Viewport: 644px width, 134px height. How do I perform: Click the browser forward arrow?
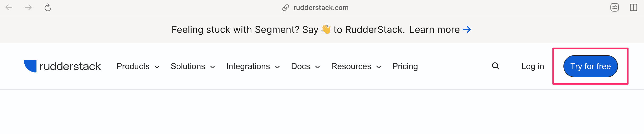28,7
